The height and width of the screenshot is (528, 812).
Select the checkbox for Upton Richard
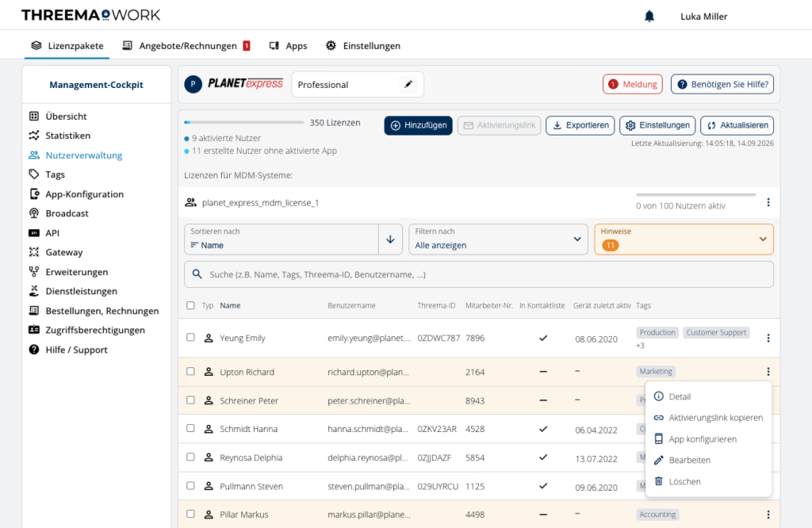pos(190,372)
